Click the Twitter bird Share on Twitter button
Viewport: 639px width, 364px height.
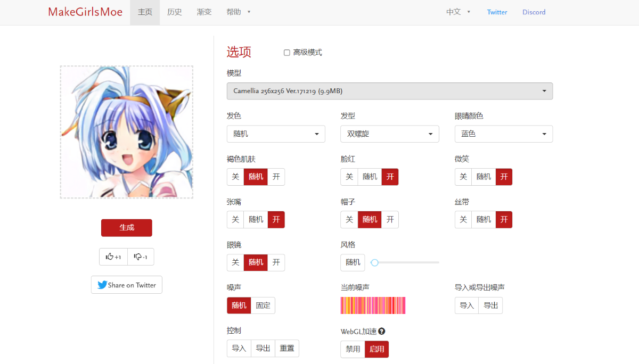pyautogui.click(x=127, y=285)
